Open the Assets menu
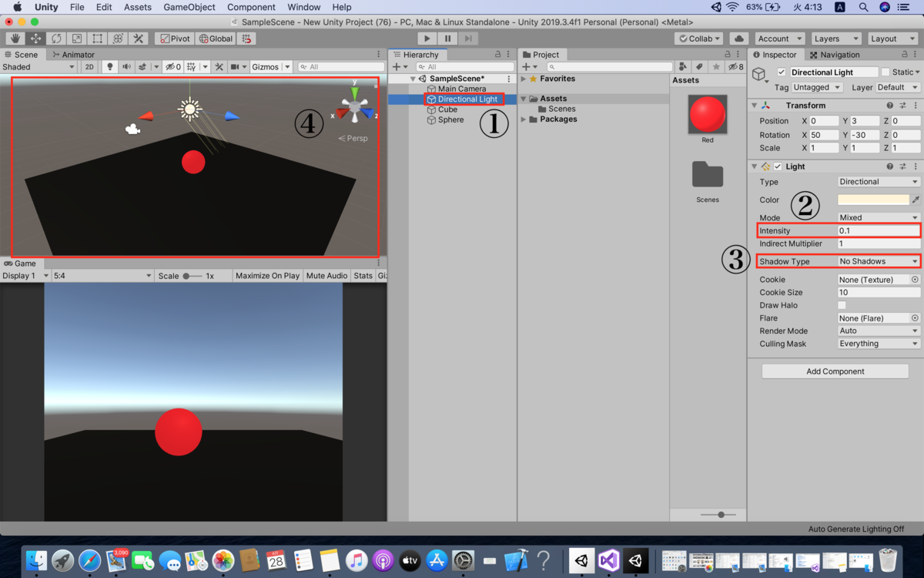The image size is (924, 578). tap(138, 7)
